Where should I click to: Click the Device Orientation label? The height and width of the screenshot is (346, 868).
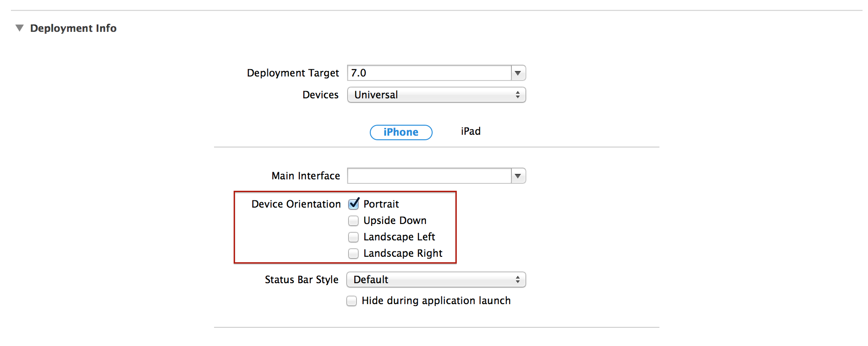tap(296, 204)
